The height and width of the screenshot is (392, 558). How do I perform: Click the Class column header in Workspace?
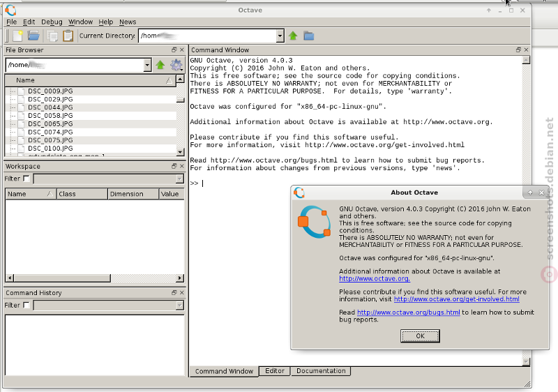tap(82, 194)
